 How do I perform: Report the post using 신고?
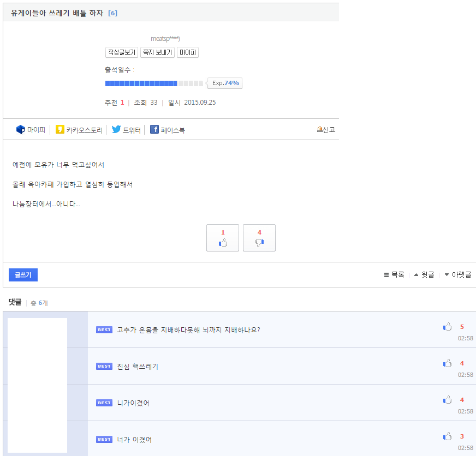325,129
